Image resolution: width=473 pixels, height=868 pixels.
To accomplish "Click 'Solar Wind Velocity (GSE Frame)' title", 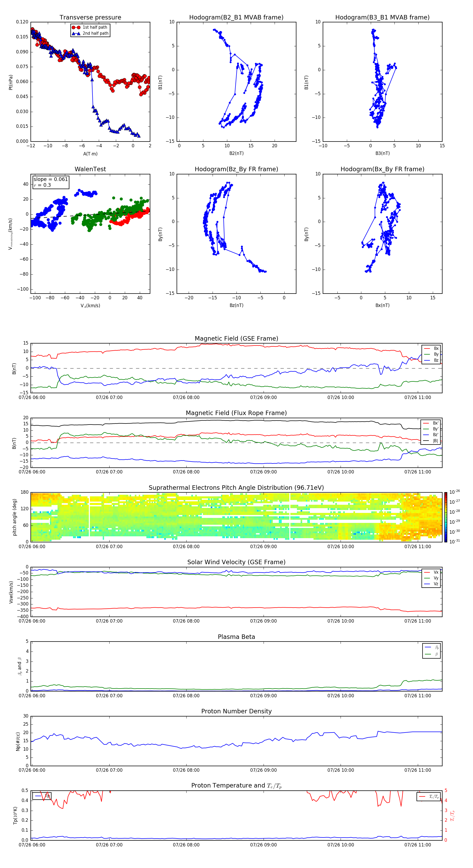I will pos(236,562).
